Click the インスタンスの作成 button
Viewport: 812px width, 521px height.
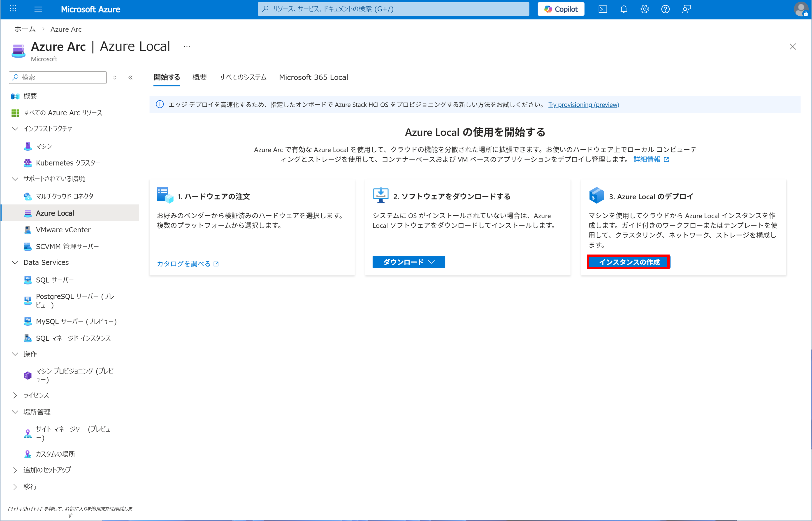[629, 262]
